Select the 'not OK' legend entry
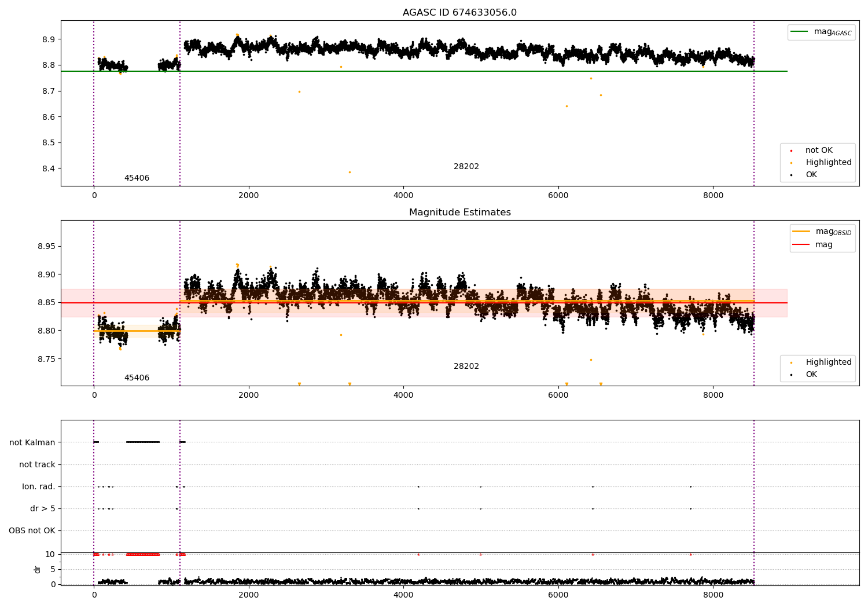The height and width of the screenshot is (608, 868). point(819,151)
